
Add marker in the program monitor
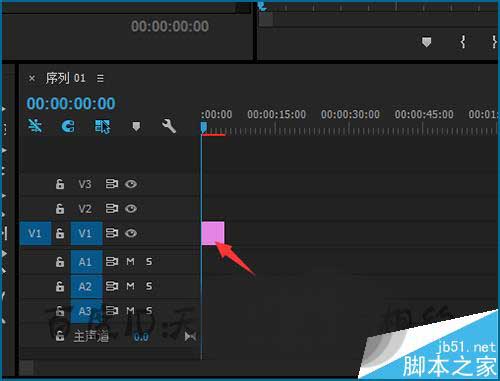[426, 42]
